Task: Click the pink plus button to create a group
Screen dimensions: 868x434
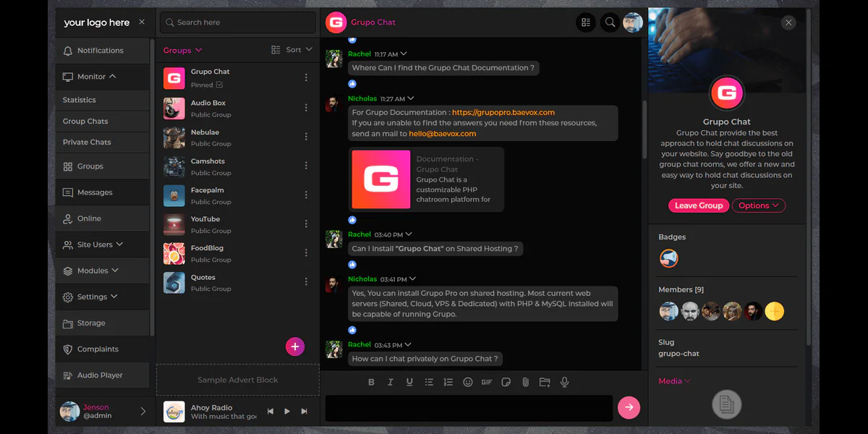Action: pos(294,346)
